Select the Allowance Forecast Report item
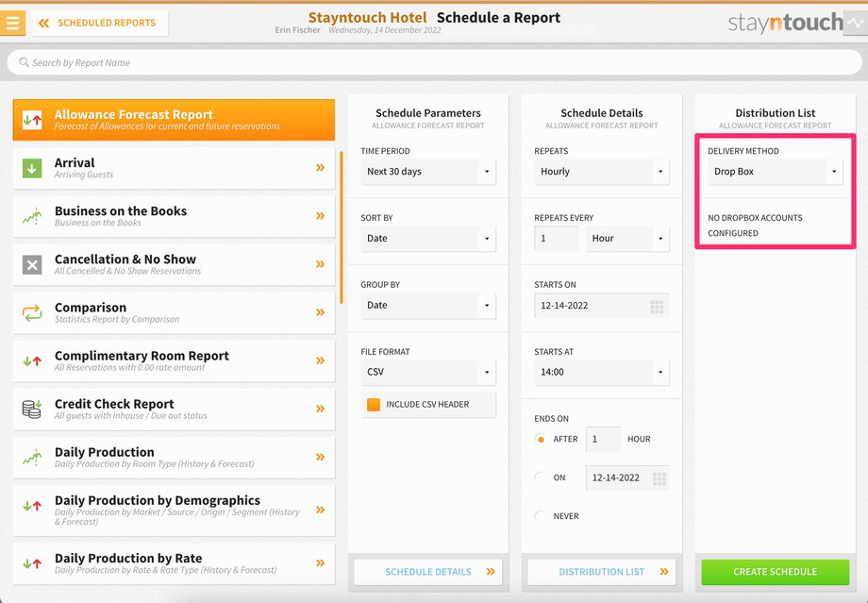This screenshot has width=868, height=603. point(174,120)
